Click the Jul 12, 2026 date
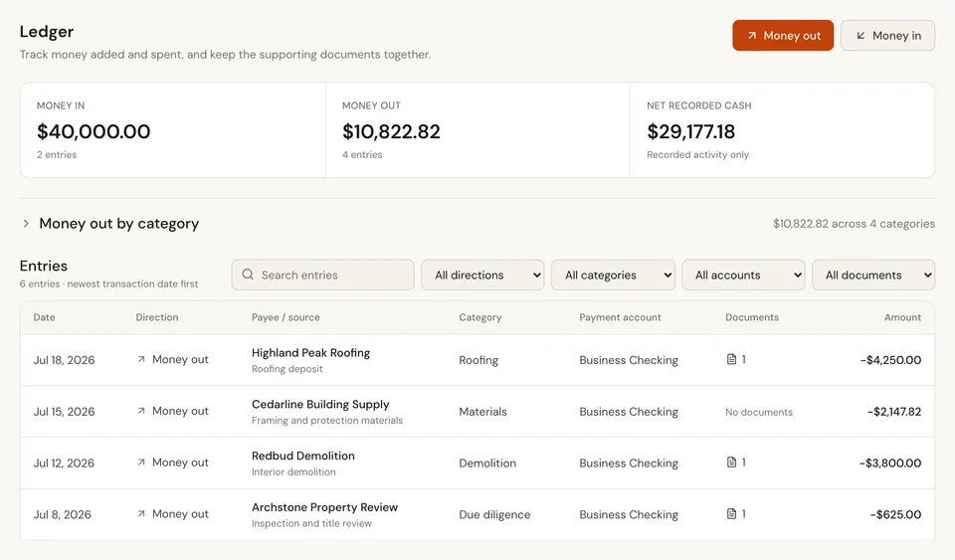Screen dimensions: 955x560 tap(64, 463)
